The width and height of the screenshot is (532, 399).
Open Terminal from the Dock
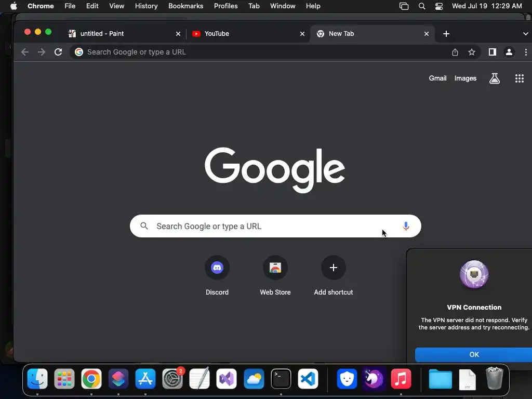pyautogui.click(x=281, y=379)
